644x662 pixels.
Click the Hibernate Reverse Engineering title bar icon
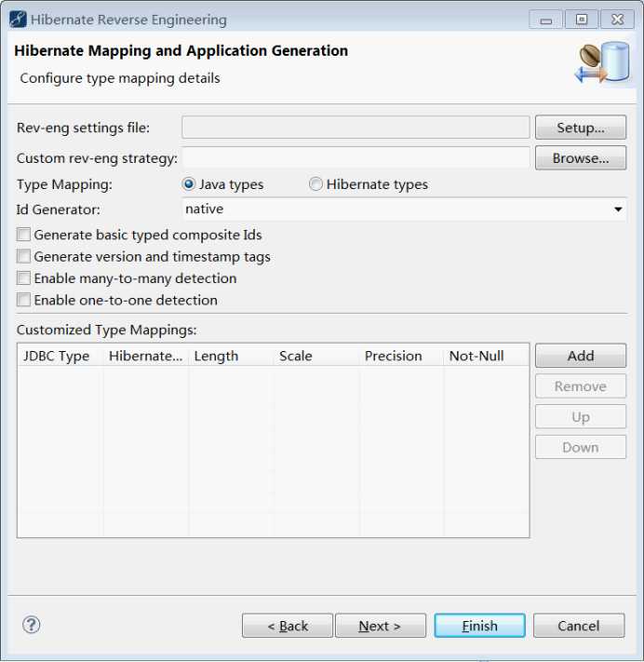point(18,20)
